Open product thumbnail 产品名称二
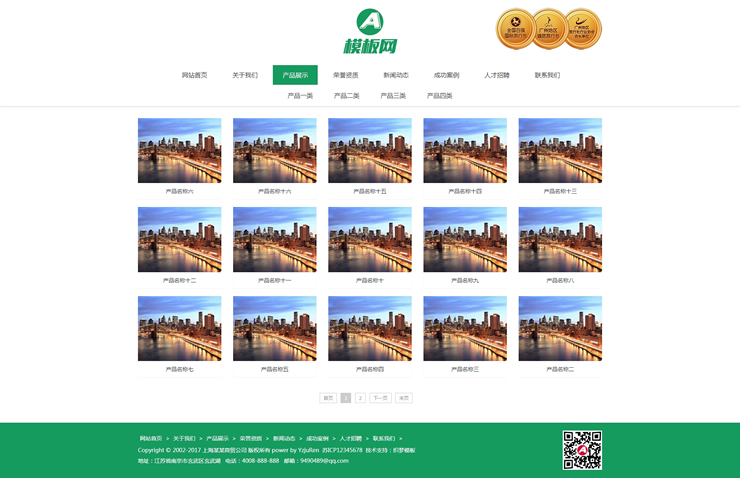Viewport: 740px width, 478px height. click(x=560, y=328)
